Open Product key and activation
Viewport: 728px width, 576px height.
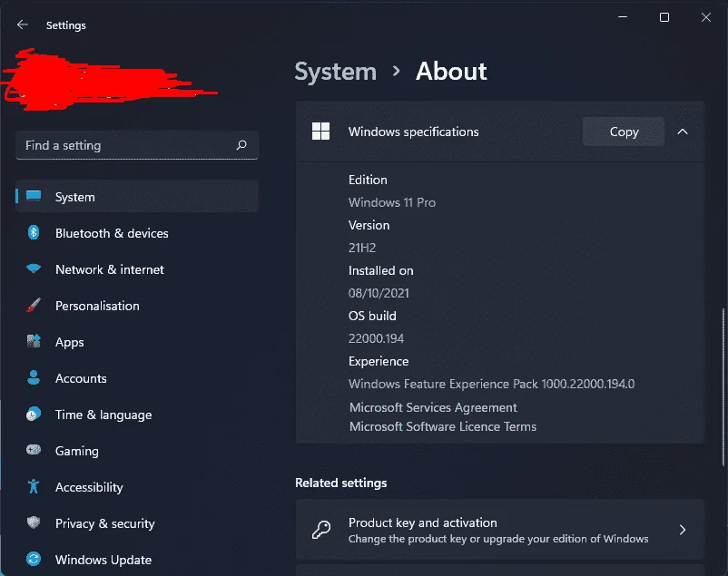[500, 530]
